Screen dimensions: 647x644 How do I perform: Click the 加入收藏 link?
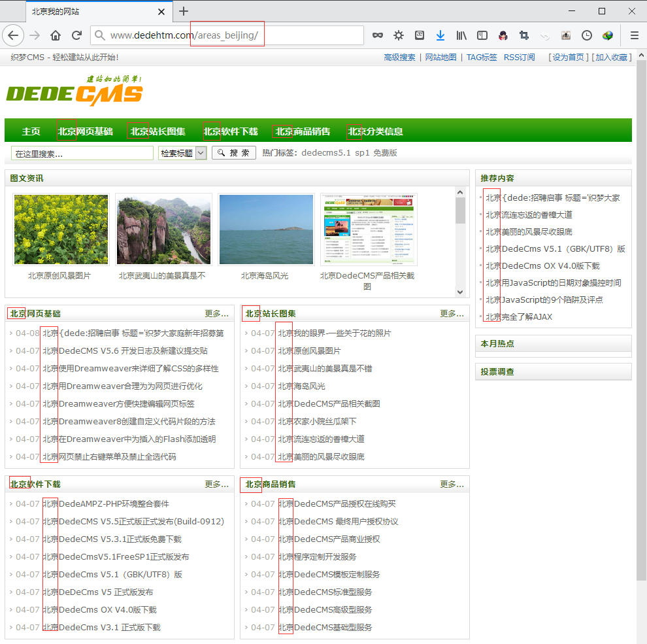coord(611,58)
